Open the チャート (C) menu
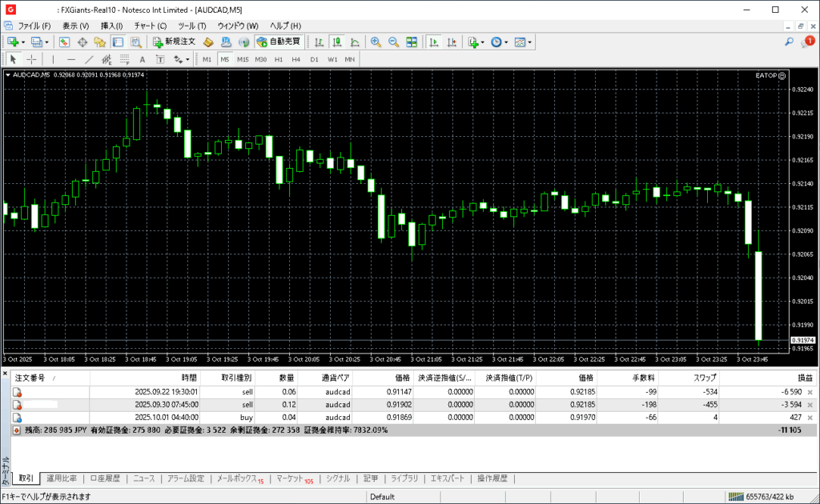This screenshot has height=504, width=820. tap(151, 26)
